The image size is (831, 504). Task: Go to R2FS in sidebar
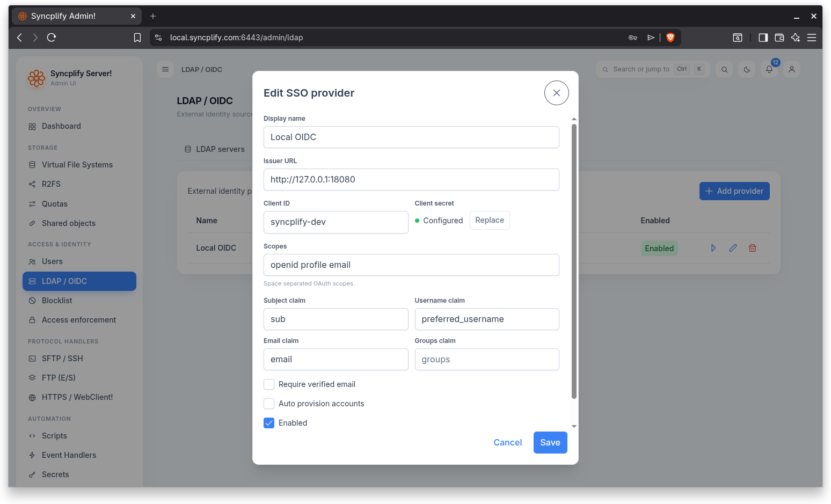click(79, 184)
